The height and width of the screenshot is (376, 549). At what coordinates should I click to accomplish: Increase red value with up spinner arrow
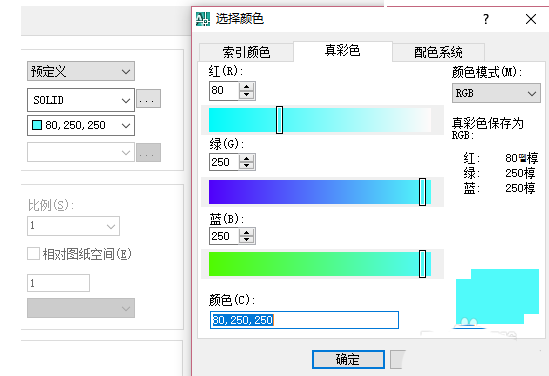(247, 87)
